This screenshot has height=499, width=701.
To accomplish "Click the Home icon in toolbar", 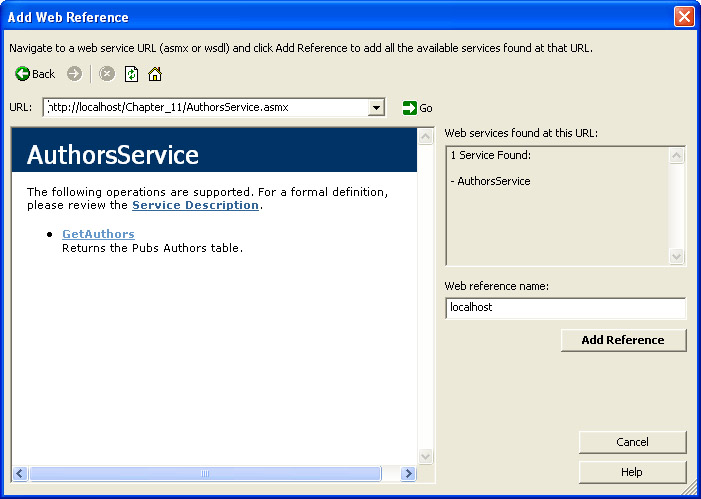I will [155, 74].
